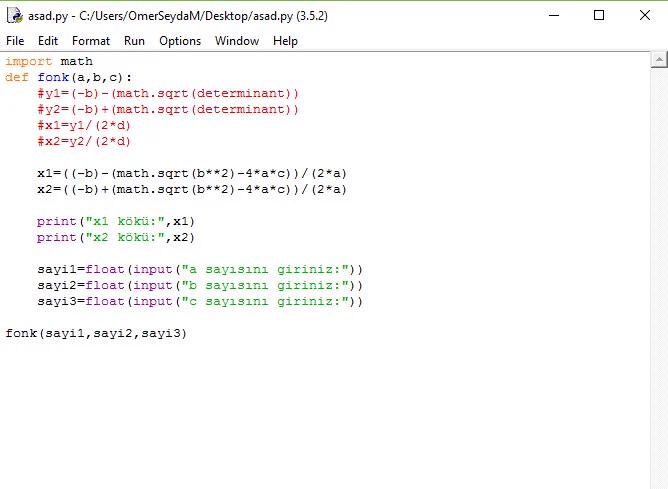Screen dimensions: 668x489
Task: Click the line 'import math'
Action: tap(49, 61)
